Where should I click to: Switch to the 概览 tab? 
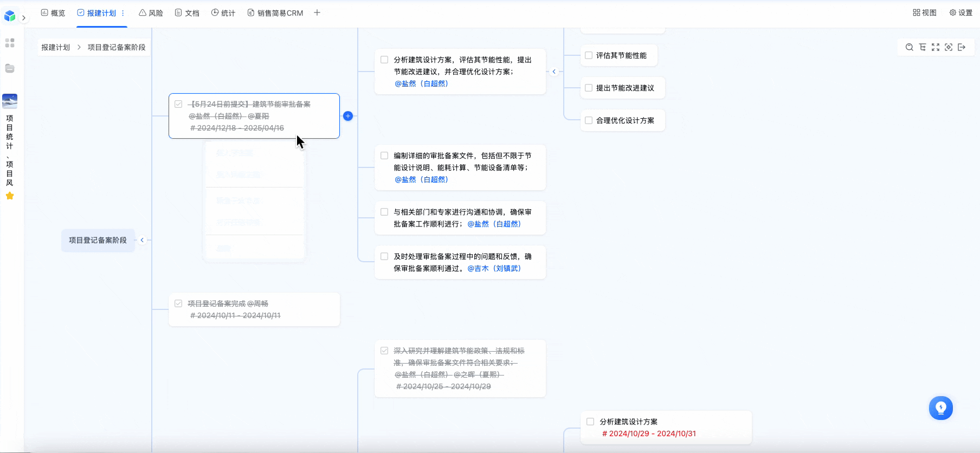(x=53, y=13)
